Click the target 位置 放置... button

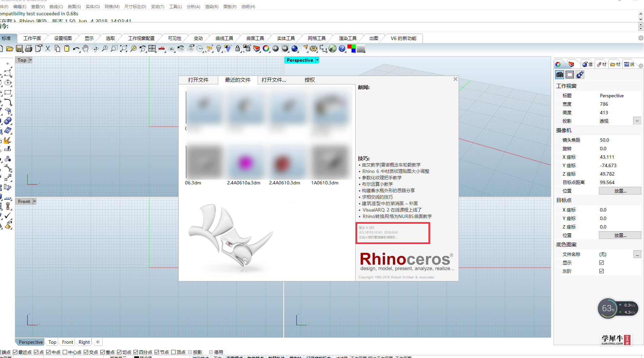point(620,235)
